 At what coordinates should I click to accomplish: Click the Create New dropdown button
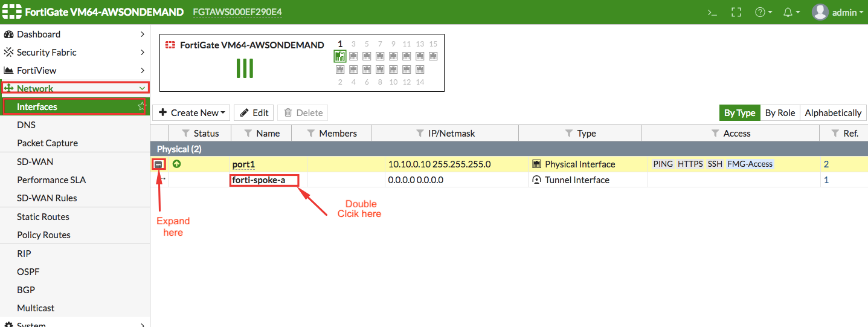[191, 112]
